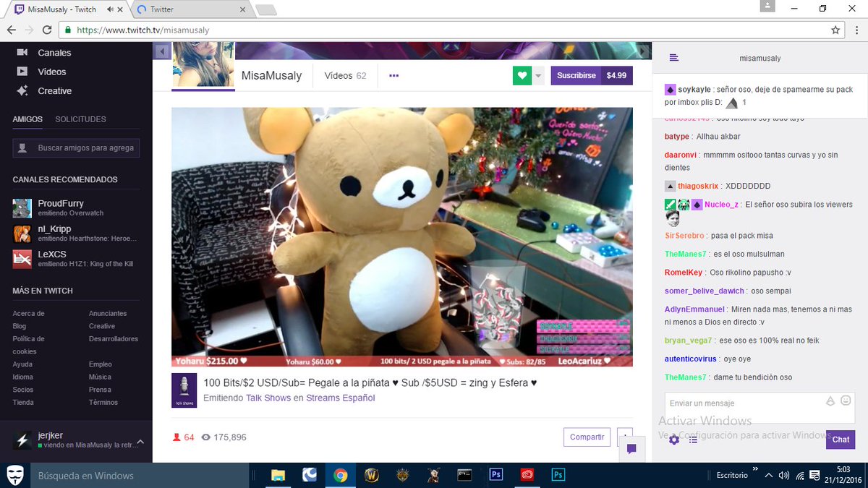Click Suscribirse $4.99 button
This screenshot has height=488, width=868.
point(592,75)
